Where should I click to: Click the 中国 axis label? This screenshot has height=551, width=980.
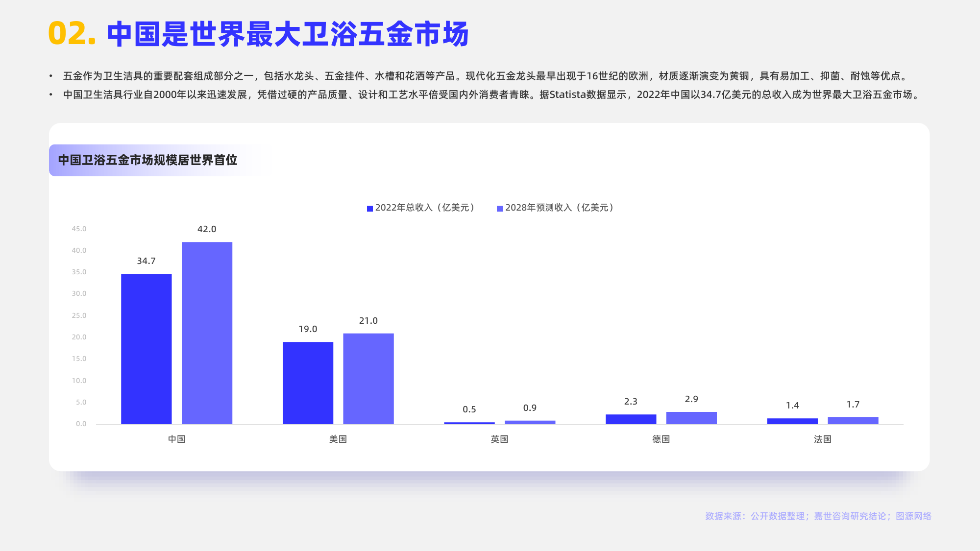coord(176,439)
